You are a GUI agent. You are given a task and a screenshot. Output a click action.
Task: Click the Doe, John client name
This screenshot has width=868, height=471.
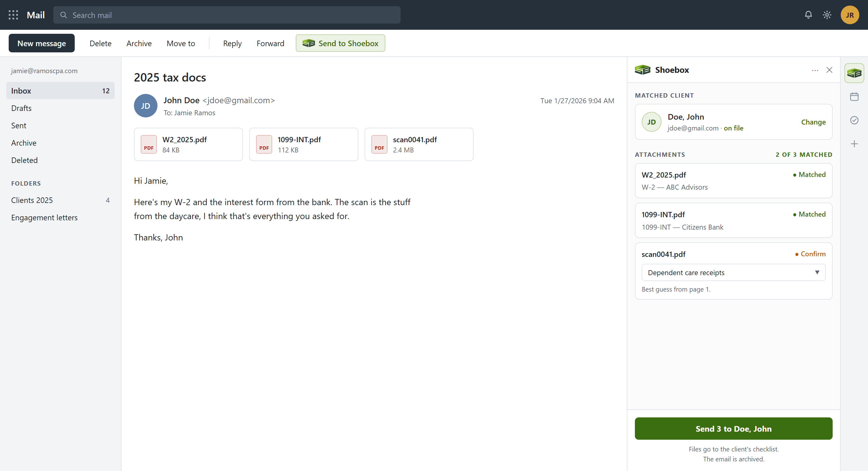(x=685, y=117)
